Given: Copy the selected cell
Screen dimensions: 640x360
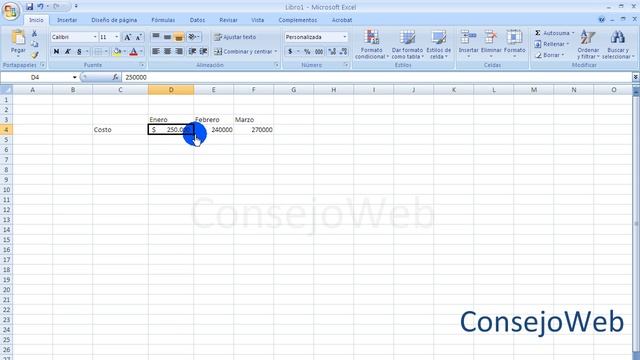Looking at the screenshot, I should (x=35, y=44).
